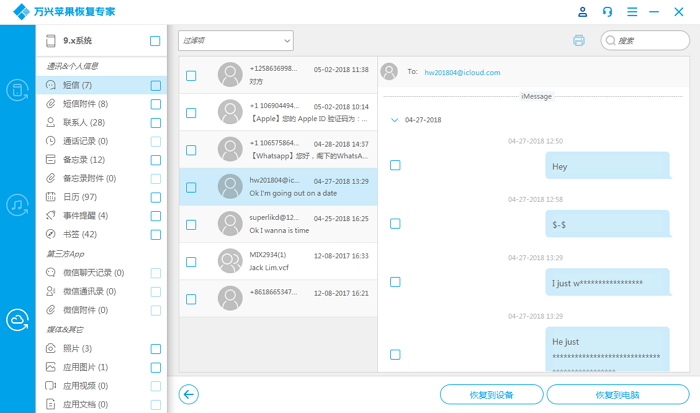Tick the checkbox beside the $-$ message
This screenshot has width=700, height=413.
coord(395,223)
